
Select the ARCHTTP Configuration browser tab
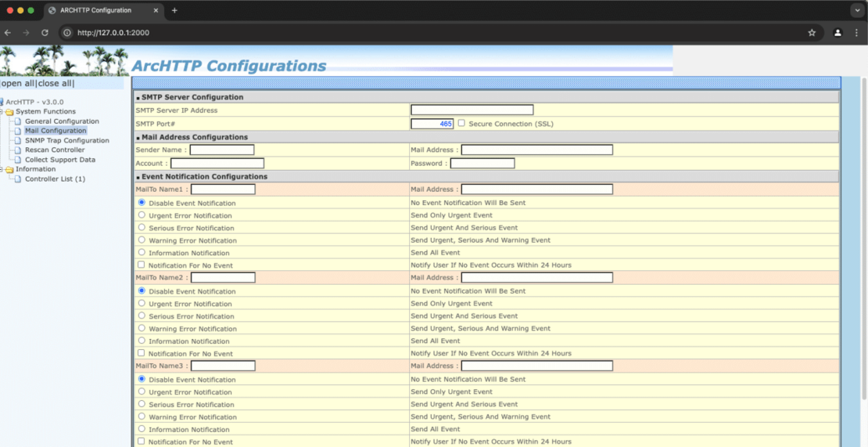102,10
